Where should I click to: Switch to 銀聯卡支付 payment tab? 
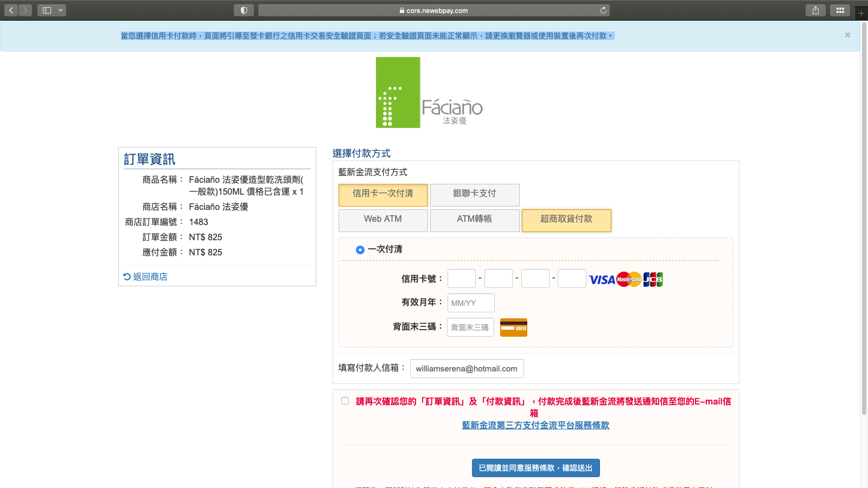tap(475, 195)
